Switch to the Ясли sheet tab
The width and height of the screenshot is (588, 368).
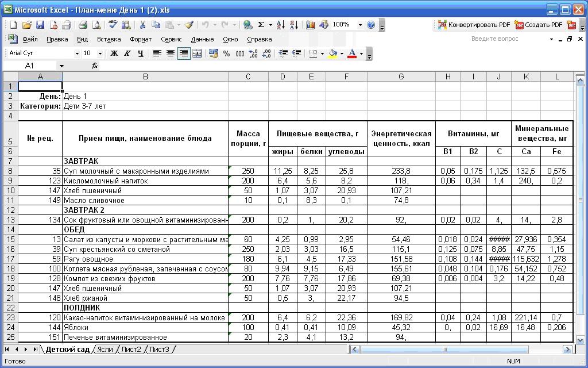pos(105,350)
